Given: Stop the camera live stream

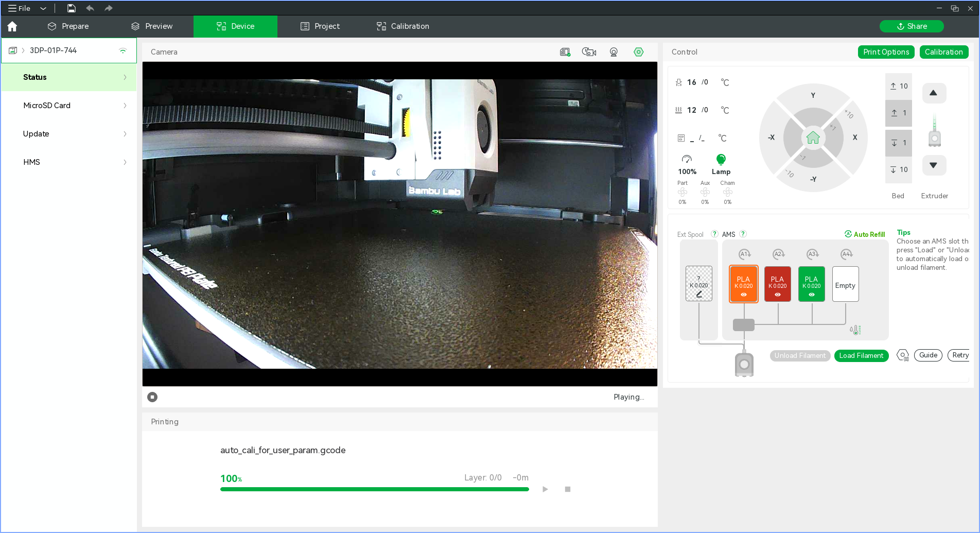Looking at the screenshot, I should tap(152, 397).
